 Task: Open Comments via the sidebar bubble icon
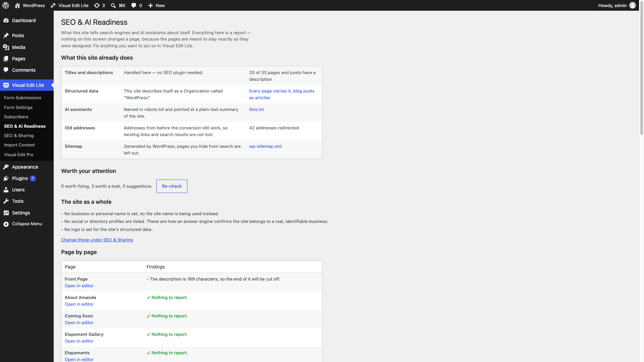coord(6,70)
